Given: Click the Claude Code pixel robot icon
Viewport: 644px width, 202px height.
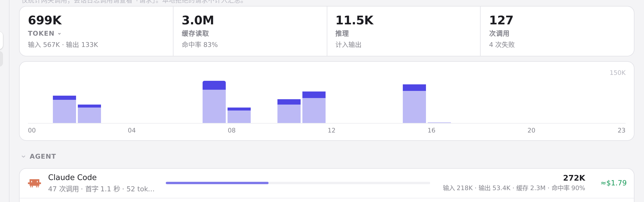Looking at the screenshot, I should tap(34, 183).
